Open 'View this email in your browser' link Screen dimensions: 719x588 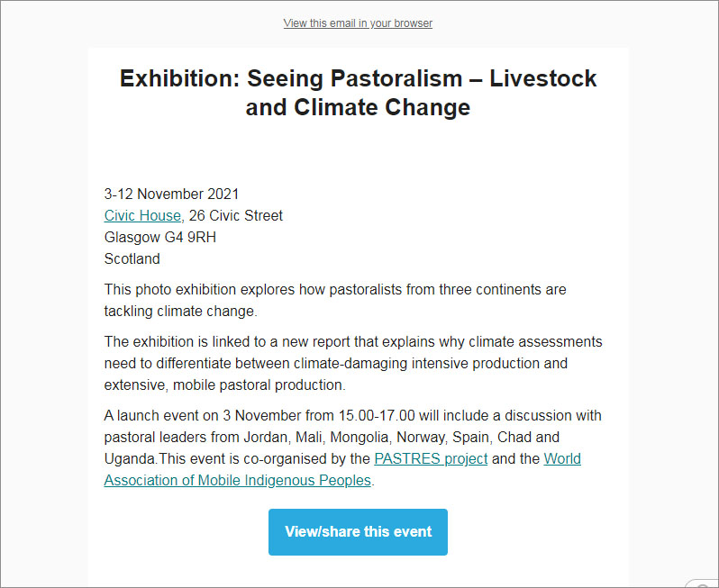(358, 23)
